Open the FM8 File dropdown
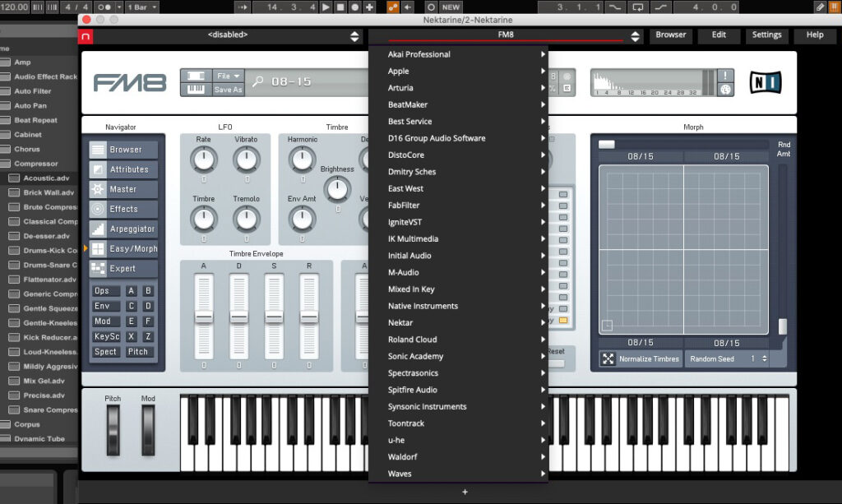Image resolution: width=842 pixels, height=504 pixels. click(229, 76)
